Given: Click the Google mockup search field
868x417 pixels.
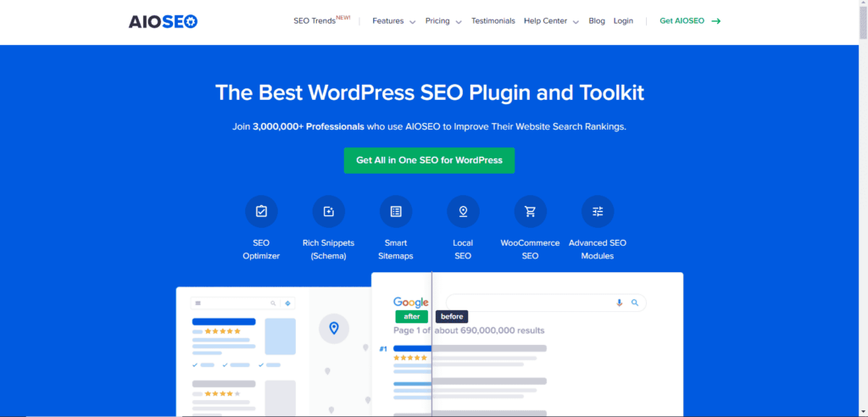Looking at the screenshot, I should (x=546, y=303).
